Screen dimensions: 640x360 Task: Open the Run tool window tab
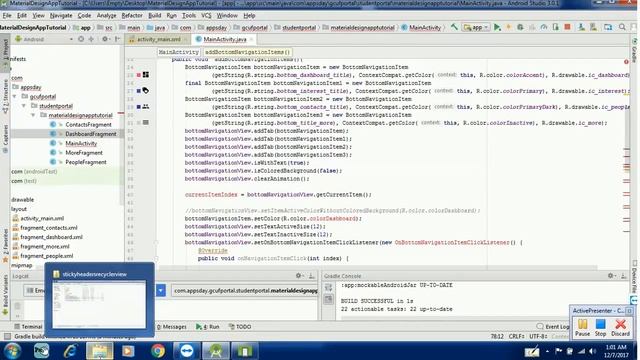point(208,327)
